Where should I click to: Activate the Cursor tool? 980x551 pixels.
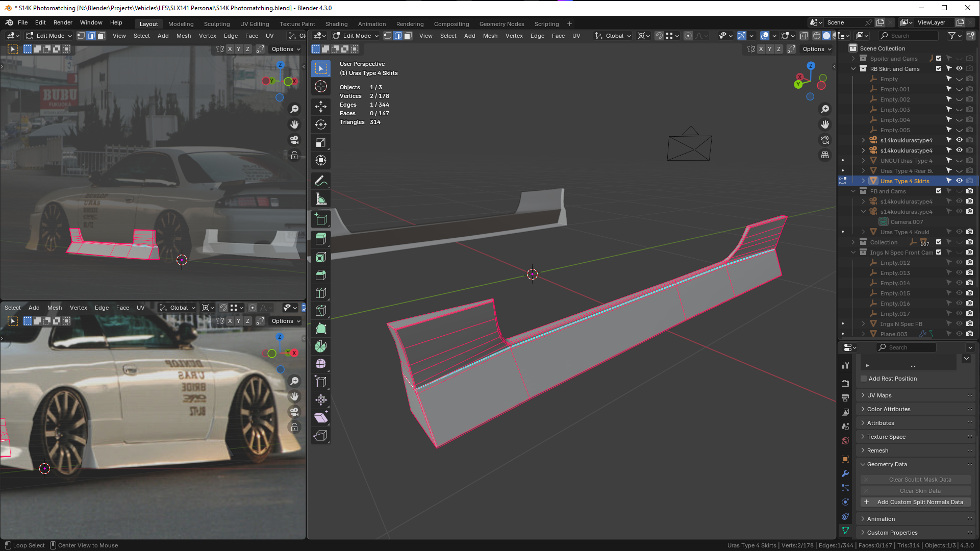321,86
